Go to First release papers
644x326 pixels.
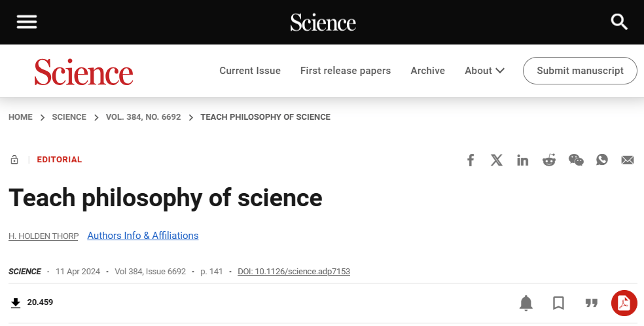click(346, 71)
